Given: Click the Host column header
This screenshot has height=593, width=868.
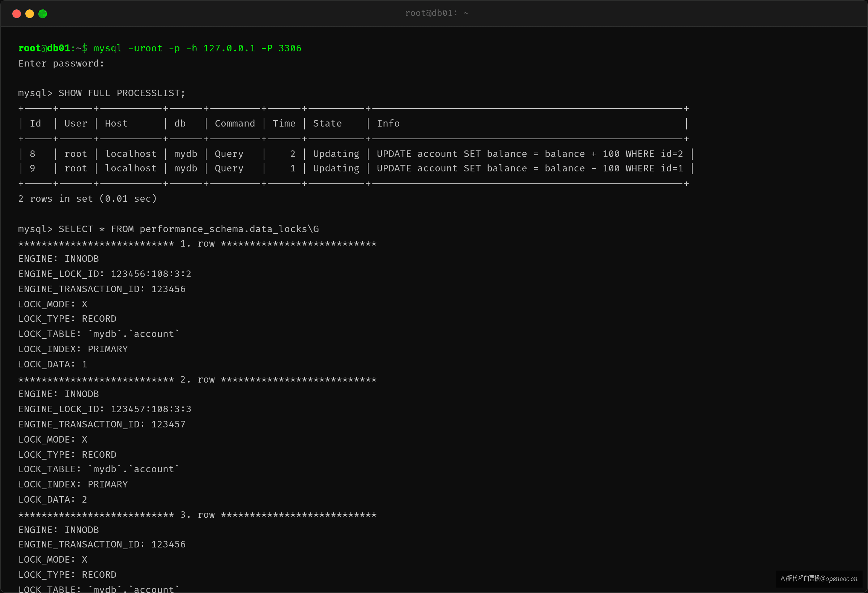Looking at the screenshot, I should tap(116, 124).
